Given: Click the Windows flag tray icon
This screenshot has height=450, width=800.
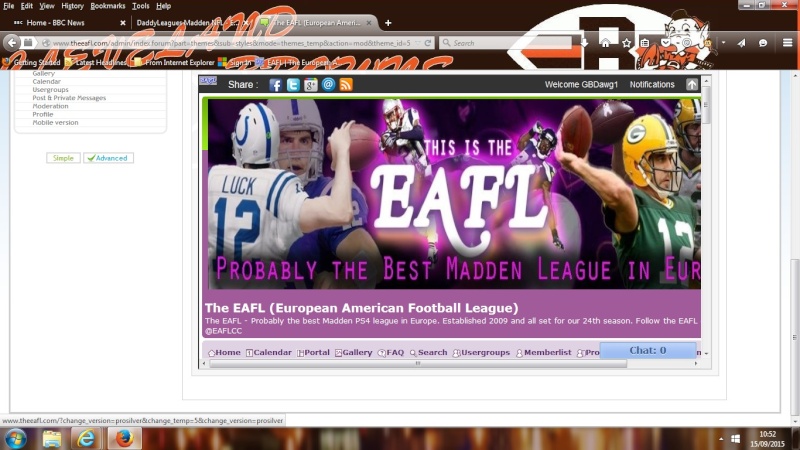Looking at the screenshot, I should click(735, 439).
